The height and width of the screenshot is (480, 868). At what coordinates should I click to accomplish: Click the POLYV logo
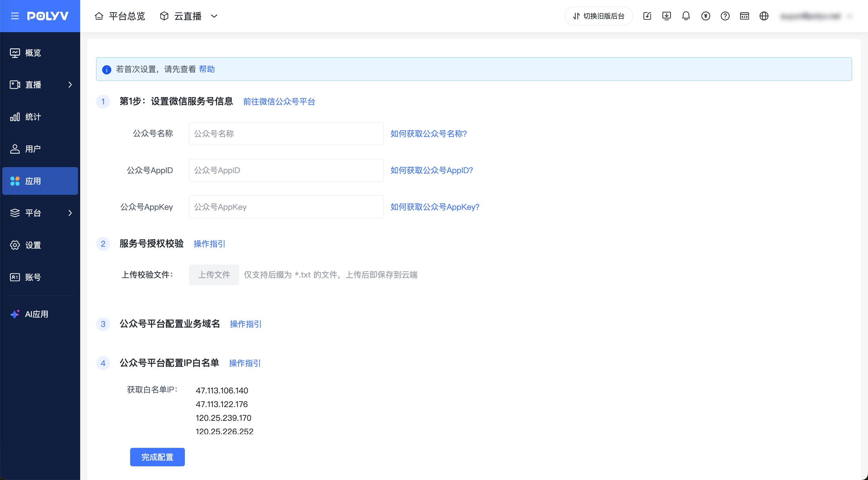point(47,16)
